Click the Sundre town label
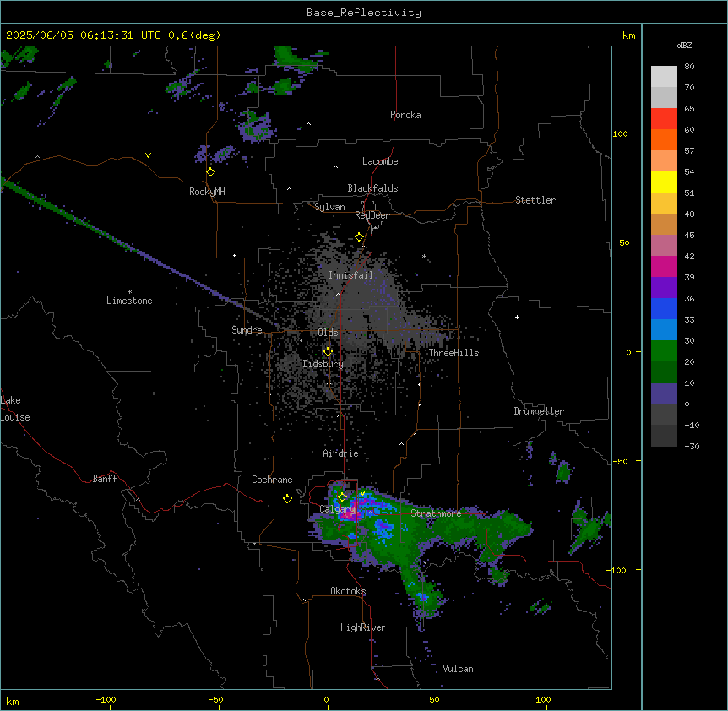728x711 pixels. pyautogui.click(x=247, y=330)
